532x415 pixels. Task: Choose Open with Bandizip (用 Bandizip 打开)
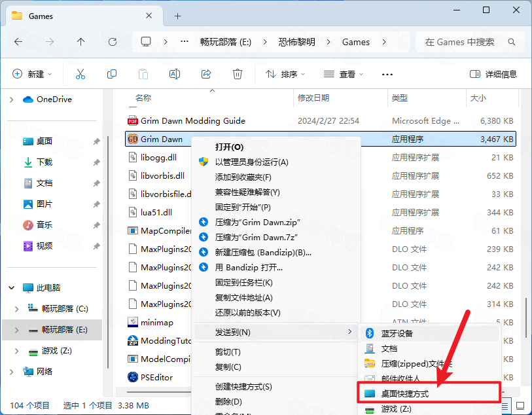[x=276, y=267]
